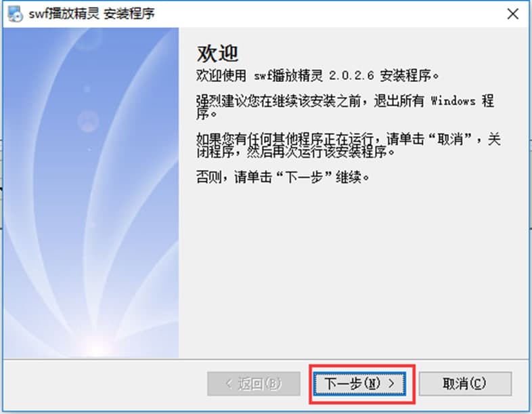The image size is (532, 414).
Task: Click the paragraph starting with 强烈建议
Action: [345, 107]
